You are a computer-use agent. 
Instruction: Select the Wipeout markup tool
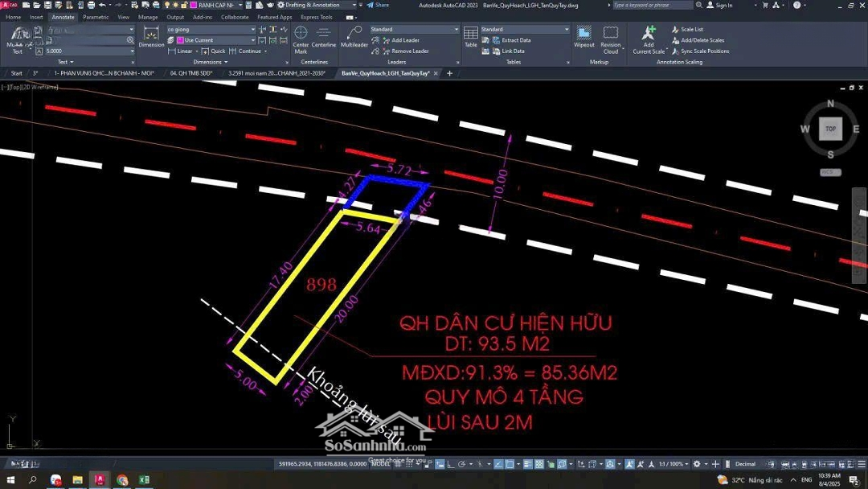584,37
